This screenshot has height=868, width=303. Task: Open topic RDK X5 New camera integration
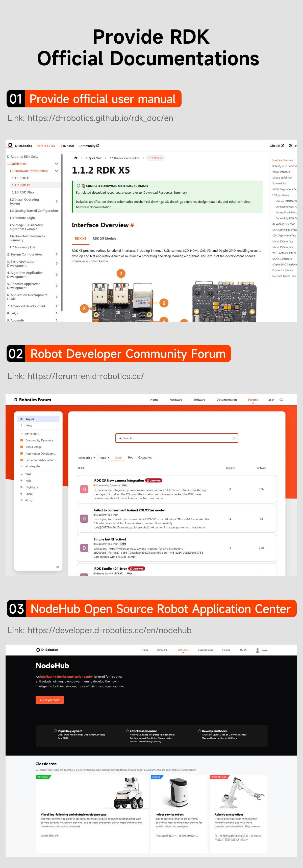[x=119, y=481]
